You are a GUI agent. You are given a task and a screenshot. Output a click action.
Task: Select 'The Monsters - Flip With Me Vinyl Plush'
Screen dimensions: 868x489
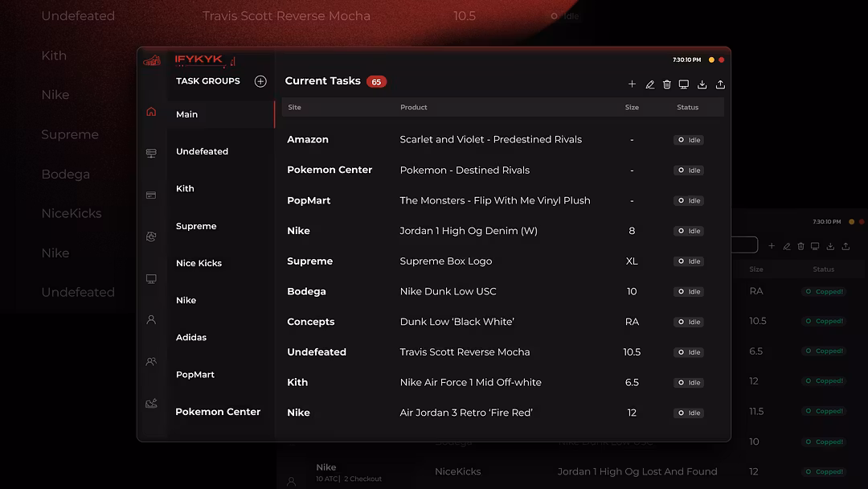pos(495,200)
